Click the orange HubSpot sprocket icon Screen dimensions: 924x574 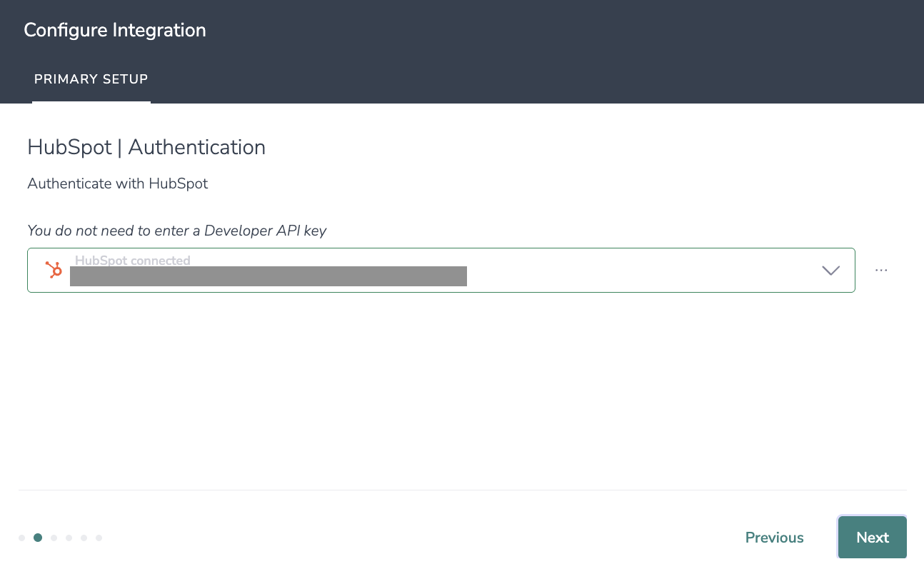(x=54, y=270)
